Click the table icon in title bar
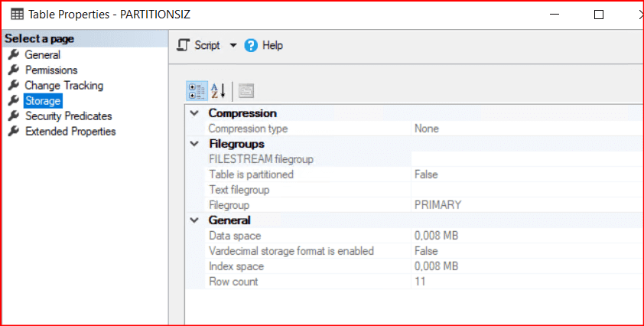 point(17,15)
